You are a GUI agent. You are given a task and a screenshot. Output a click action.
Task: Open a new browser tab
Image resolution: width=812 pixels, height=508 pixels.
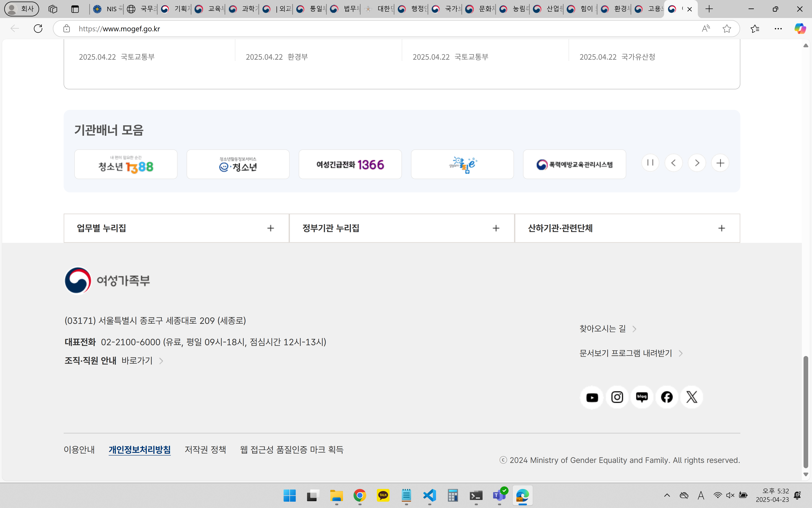tap(709, 9)
